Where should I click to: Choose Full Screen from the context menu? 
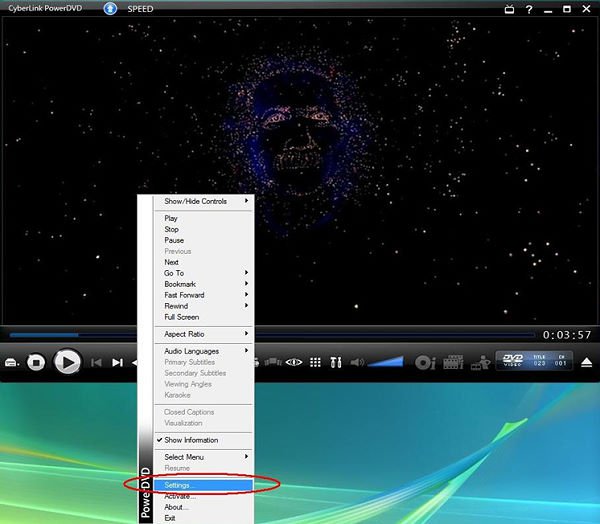pyautogui.click(x=181, y=317)
